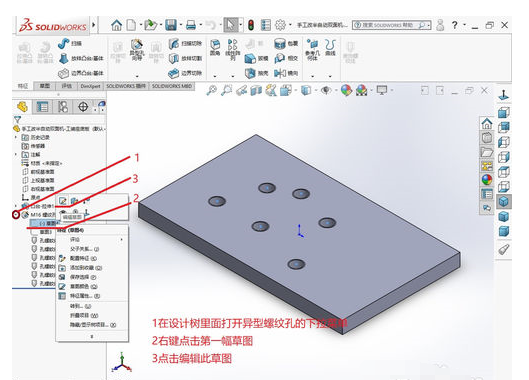
Task: Switch to the 评估 Evaluate ribbon tab
Action: click(x=67, y=86)
